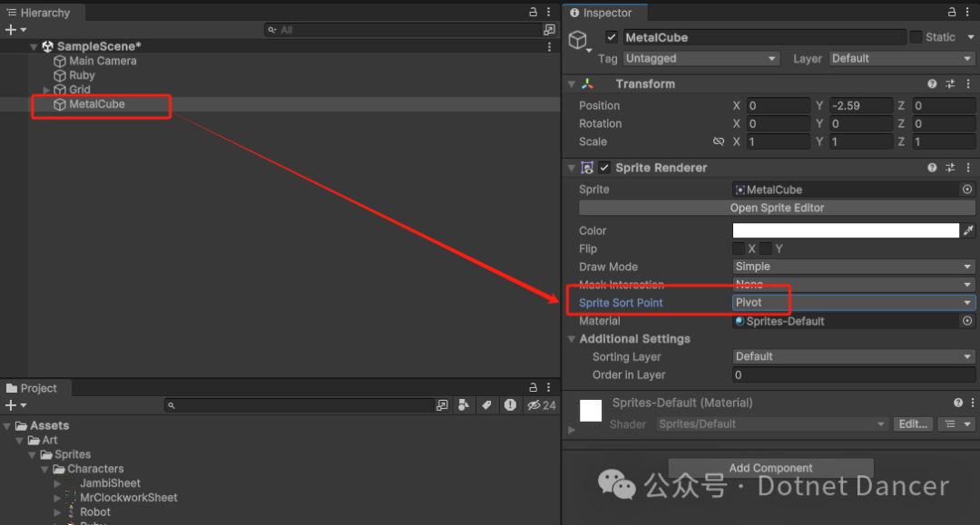This screenshot has width=980, height=525.
Task: Open the Draw Mode dropdown
Action: click(x=853, y=267)
